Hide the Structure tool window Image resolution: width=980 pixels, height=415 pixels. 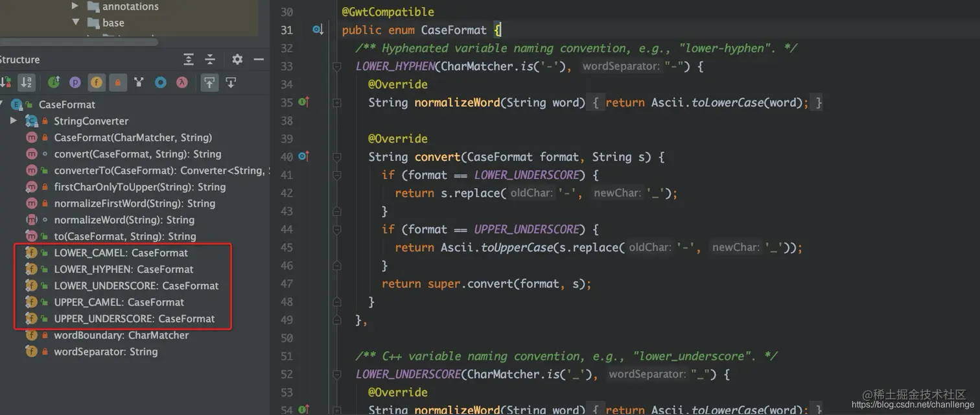[259, 60]
